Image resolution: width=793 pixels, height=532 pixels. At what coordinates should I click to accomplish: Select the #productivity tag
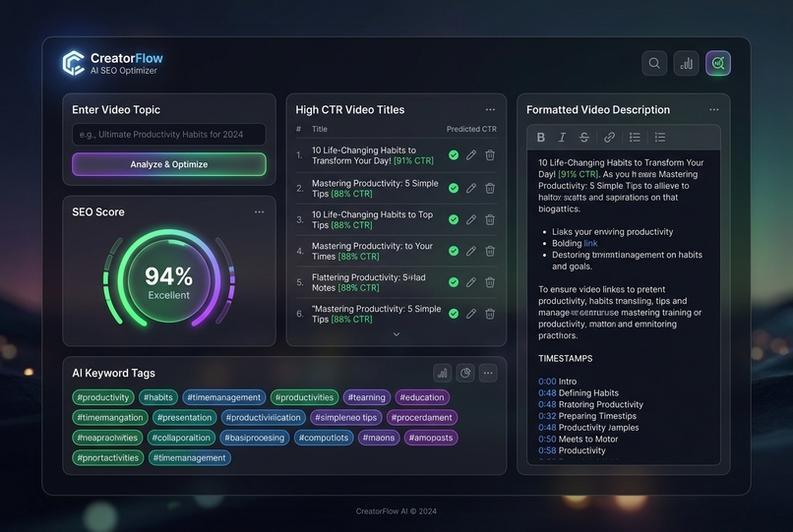[102, 397]
